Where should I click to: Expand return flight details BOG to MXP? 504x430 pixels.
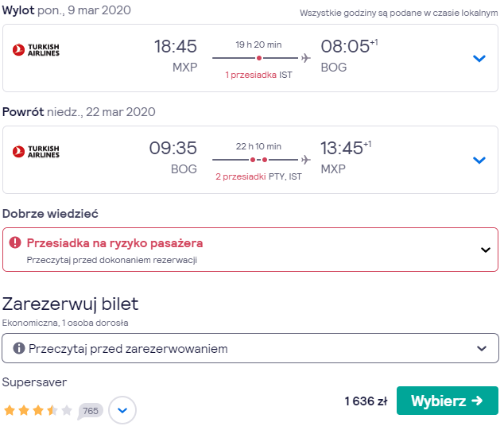point(479,160)
